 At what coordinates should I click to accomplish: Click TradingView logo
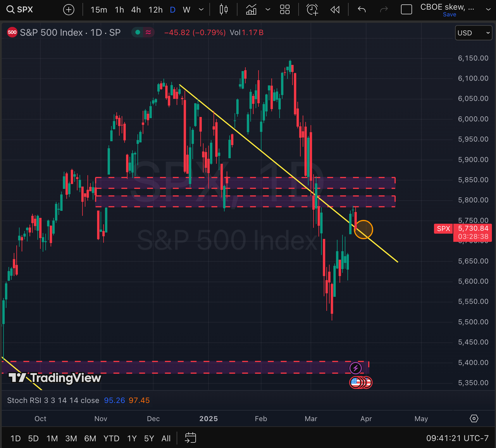click(x=55, y=378)
